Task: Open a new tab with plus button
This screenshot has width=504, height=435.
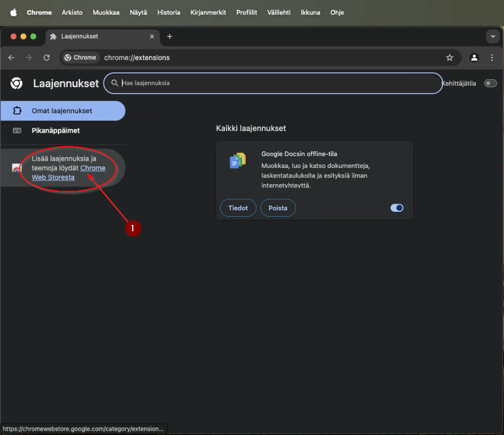Action: [170, 36]
